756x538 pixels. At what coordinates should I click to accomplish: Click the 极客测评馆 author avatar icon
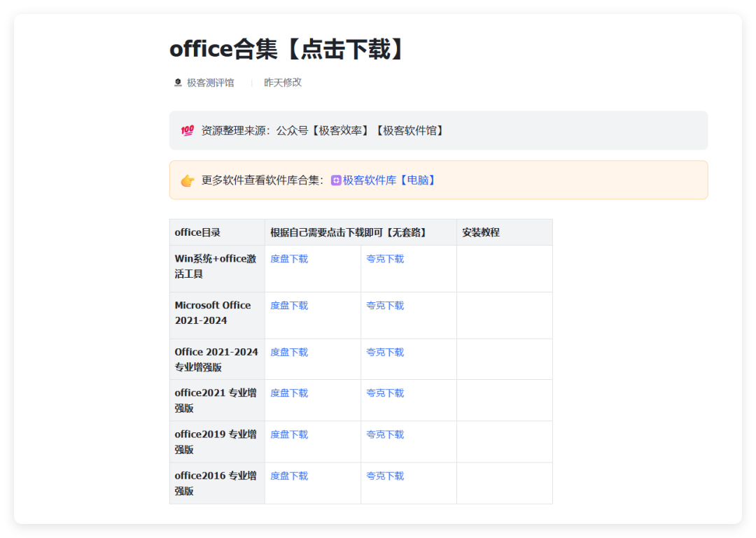178,83
